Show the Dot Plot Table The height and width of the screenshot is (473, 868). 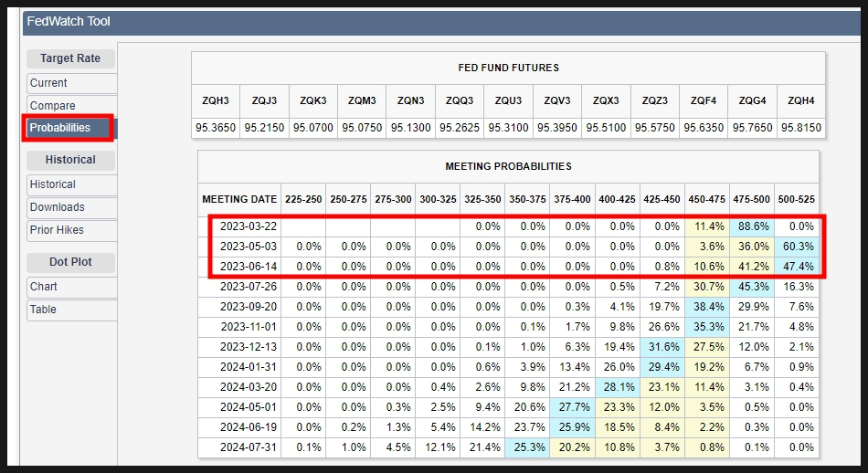71,310
